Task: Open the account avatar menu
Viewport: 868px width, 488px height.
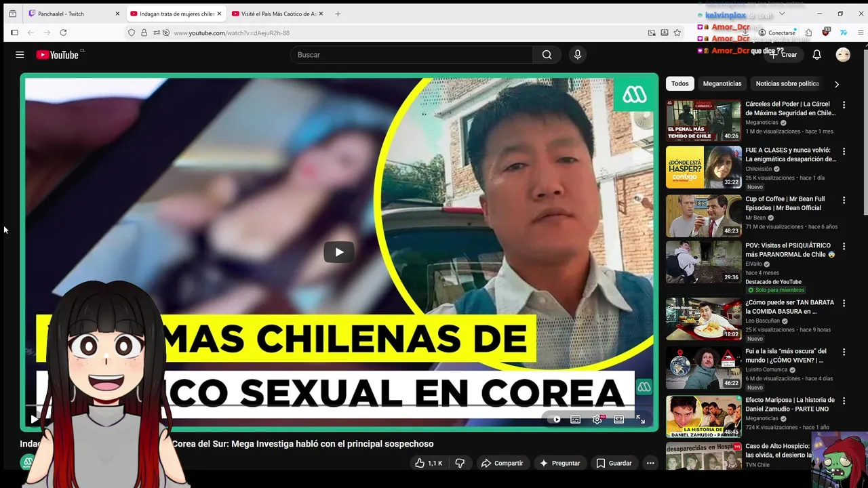Action: (843, 55)
